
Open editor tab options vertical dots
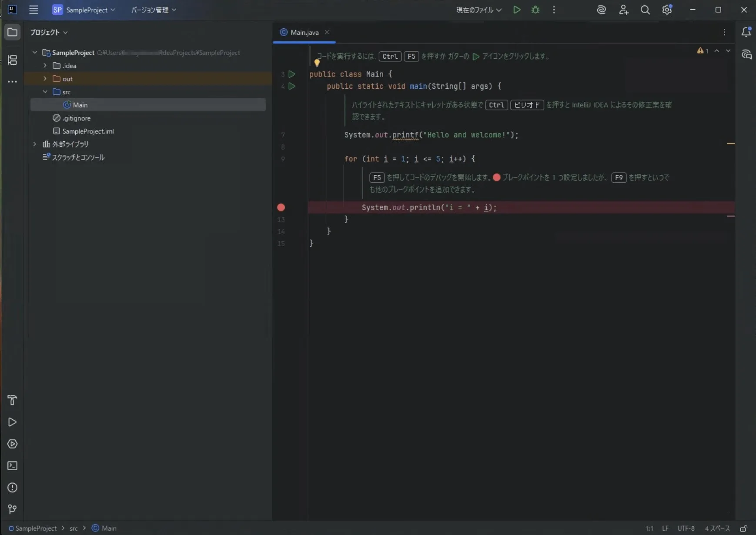click(724, 32)
